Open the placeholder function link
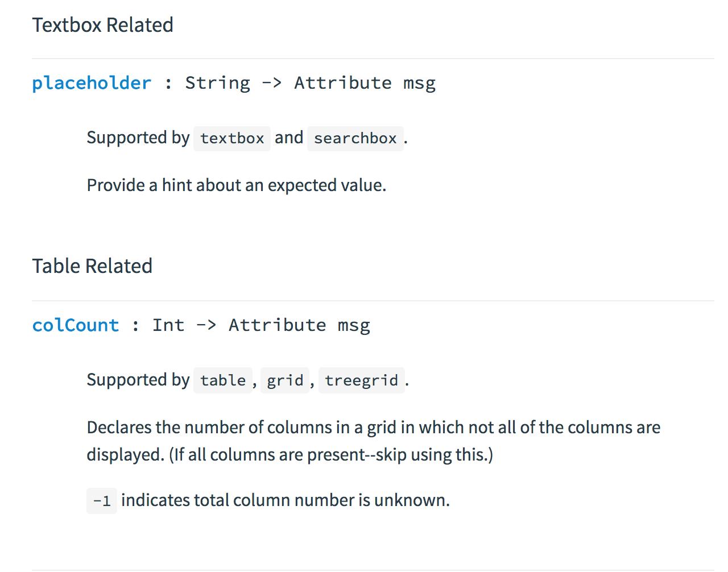Image resolution: width=728 pixels, height=572 pixels. 92,83
